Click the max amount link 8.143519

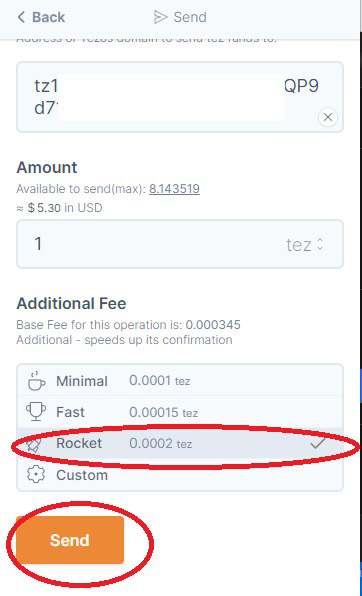point(174,189)
